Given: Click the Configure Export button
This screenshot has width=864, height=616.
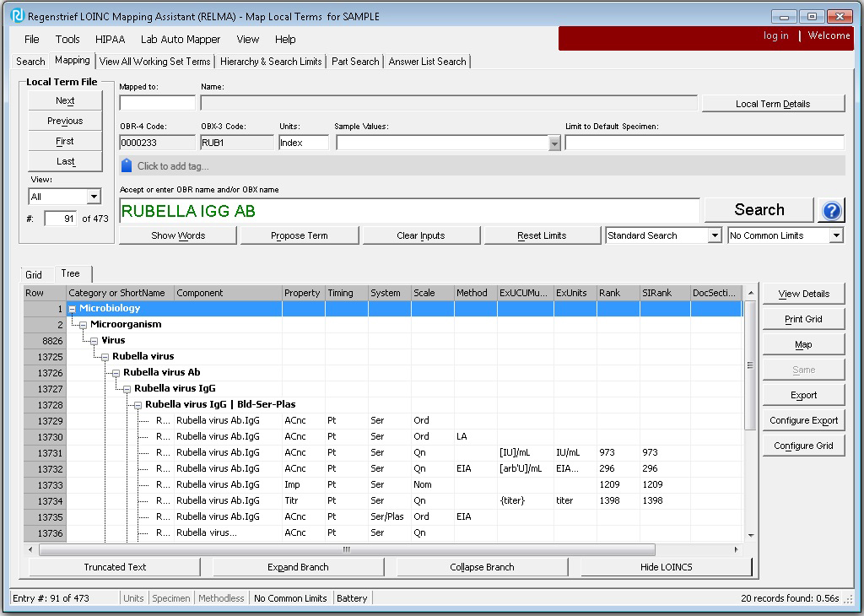Looking at the screenshot, I should pyautogui.click(x=803, y=420).
